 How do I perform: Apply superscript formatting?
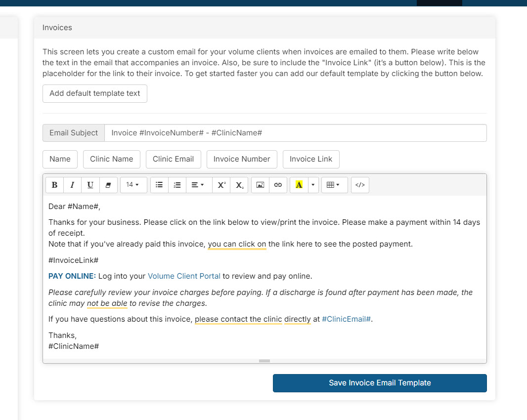(221, 185)
